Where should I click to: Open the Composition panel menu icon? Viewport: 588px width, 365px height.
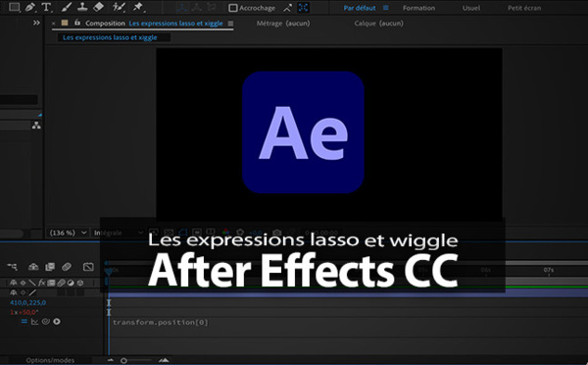pyautogui.click(x=230, y=24)
